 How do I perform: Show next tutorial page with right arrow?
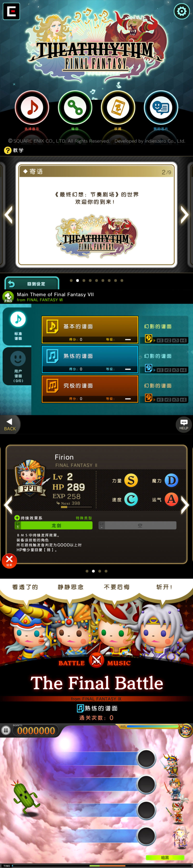click(x=184, y=215)
